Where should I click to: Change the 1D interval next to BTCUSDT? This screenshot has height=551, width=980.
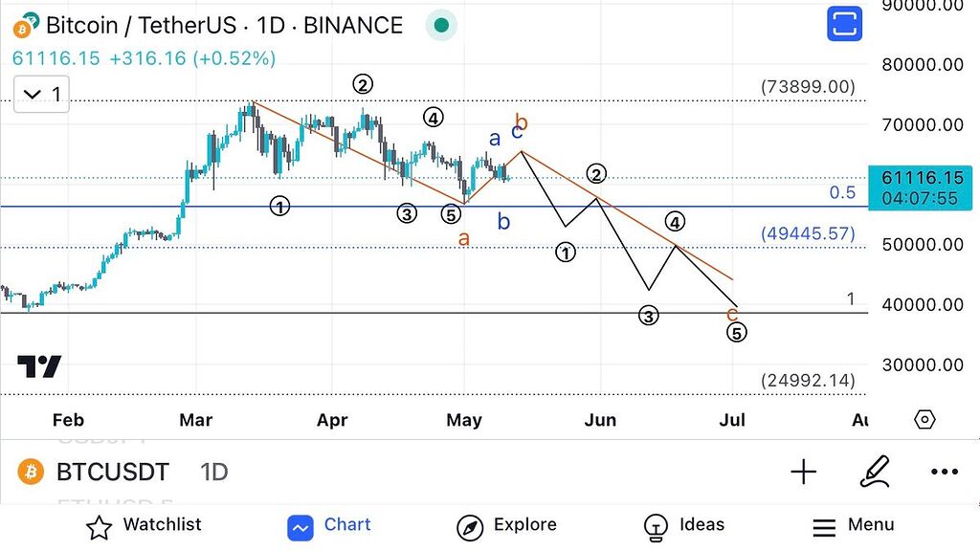214,472
